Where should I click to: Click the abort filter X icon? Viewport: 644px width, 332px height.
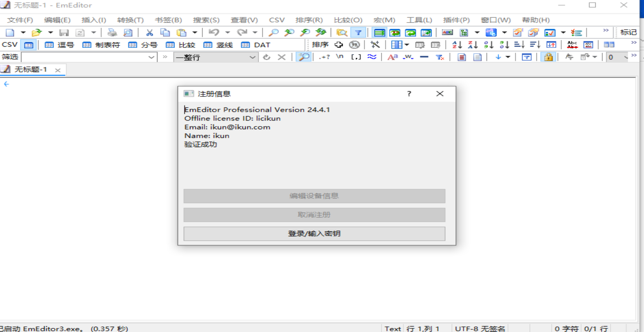click(x=282, y=57)
